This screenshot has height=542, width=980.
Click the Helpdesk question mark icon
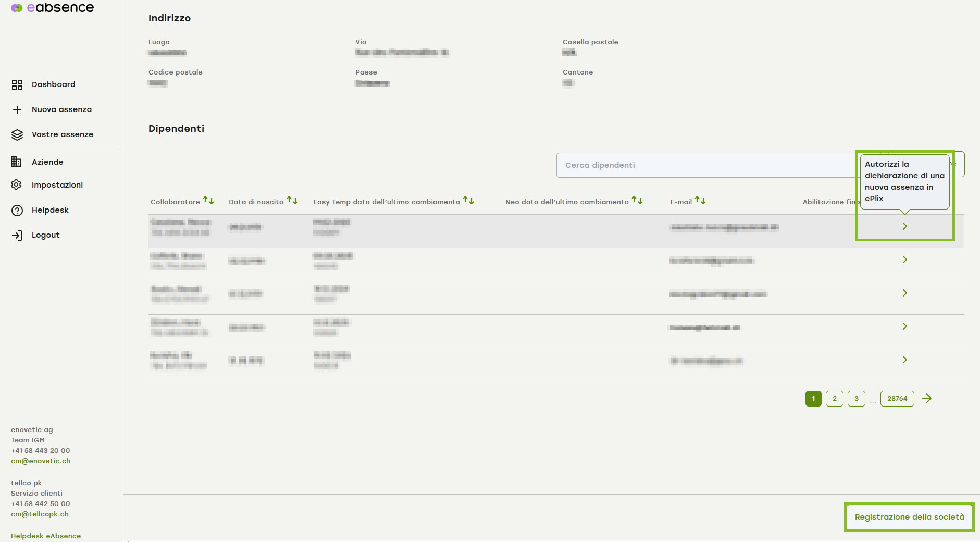[x=17, y=210]
